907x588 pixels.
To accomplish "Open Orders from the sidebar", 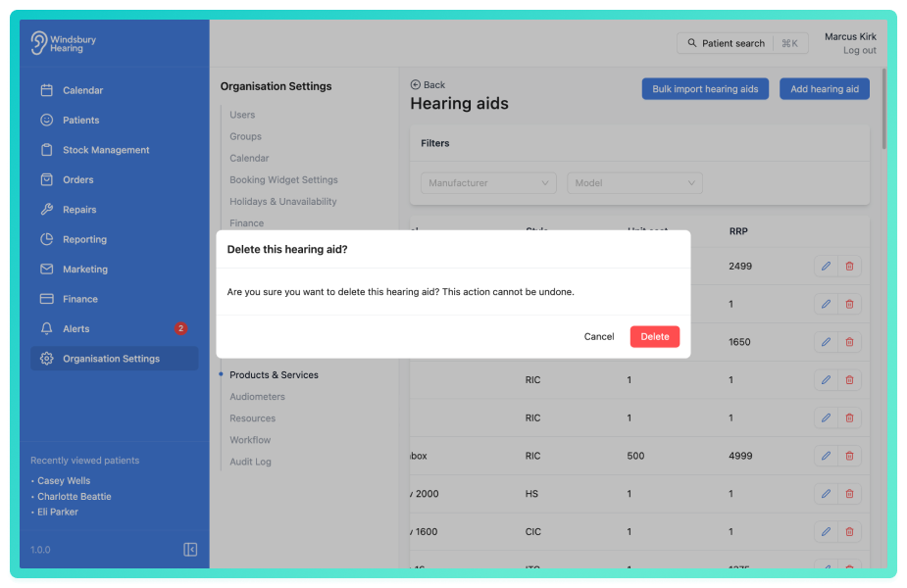I will coord(114,179).
